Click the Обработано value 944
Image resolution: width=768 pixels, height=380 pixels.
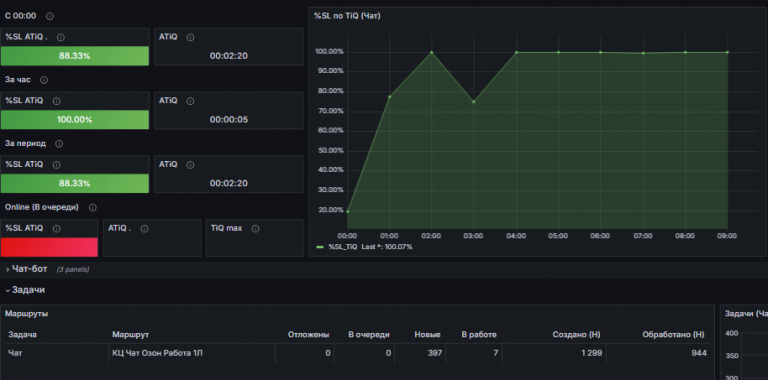pos(699,353)
